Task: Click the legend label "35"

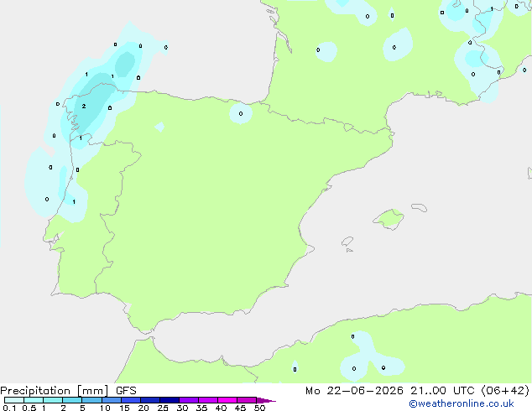Action: (201, 408)
